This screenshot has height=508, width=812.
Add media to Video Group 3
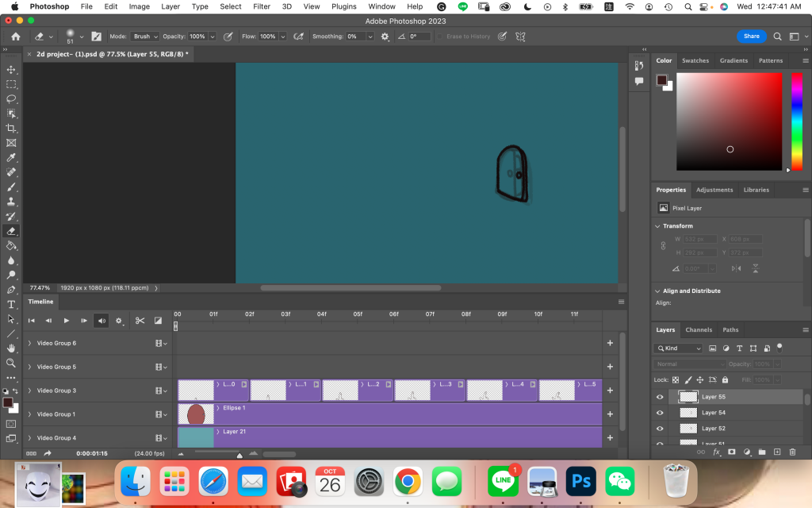click(x=610, y=391)
